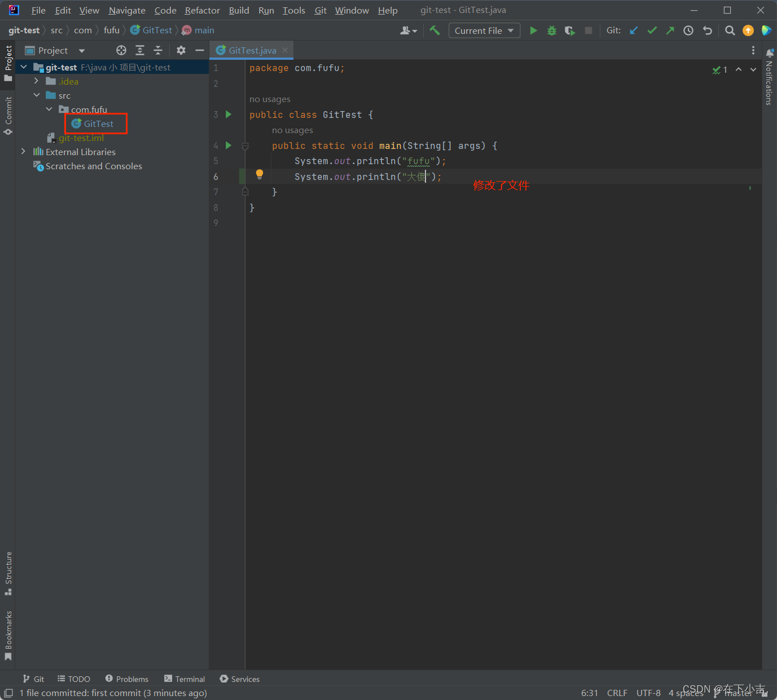This screenshot has width=777, height=700.
Task: Close the GitTest.java editor tab
Action: click(x=285, y=50)
